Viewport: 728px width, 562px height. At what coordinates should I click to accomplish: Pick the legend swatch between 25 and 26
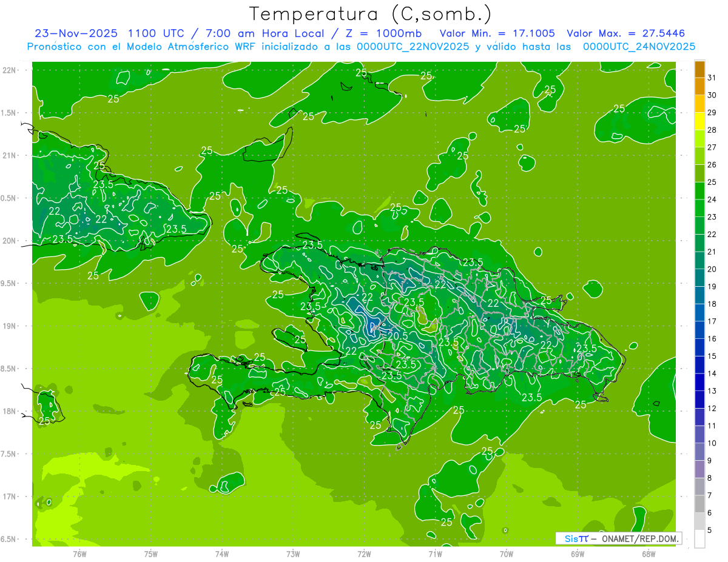699,173
